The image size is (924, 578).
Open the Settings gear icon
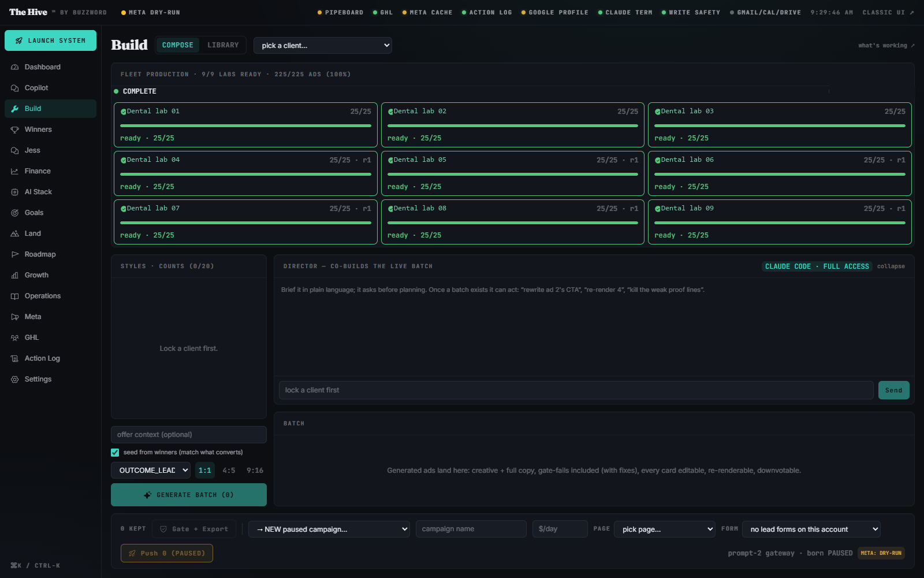[15, 379]
